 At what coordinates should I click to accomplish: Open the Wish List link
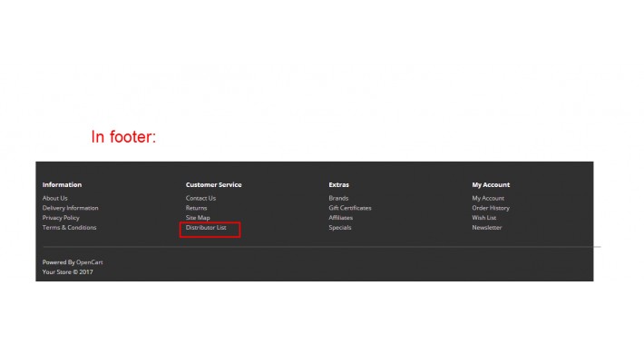pos(484,218)
